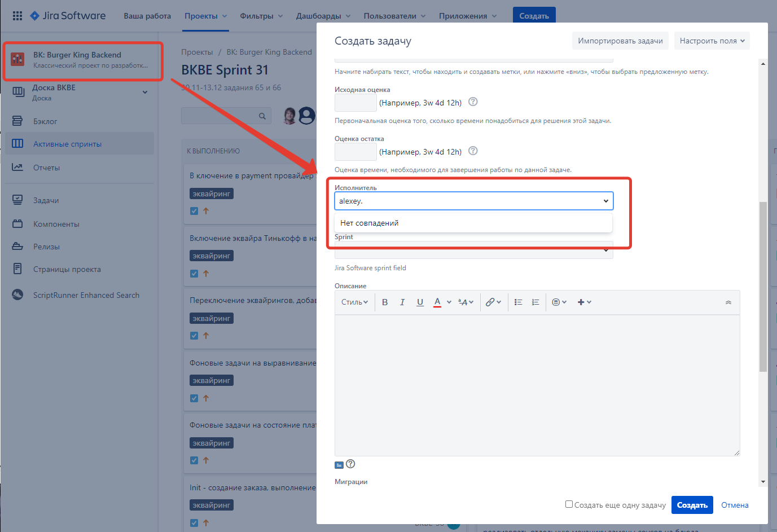Click Отмена to cancel the dialog
The image size is (777, 532).
coord(735,505)
